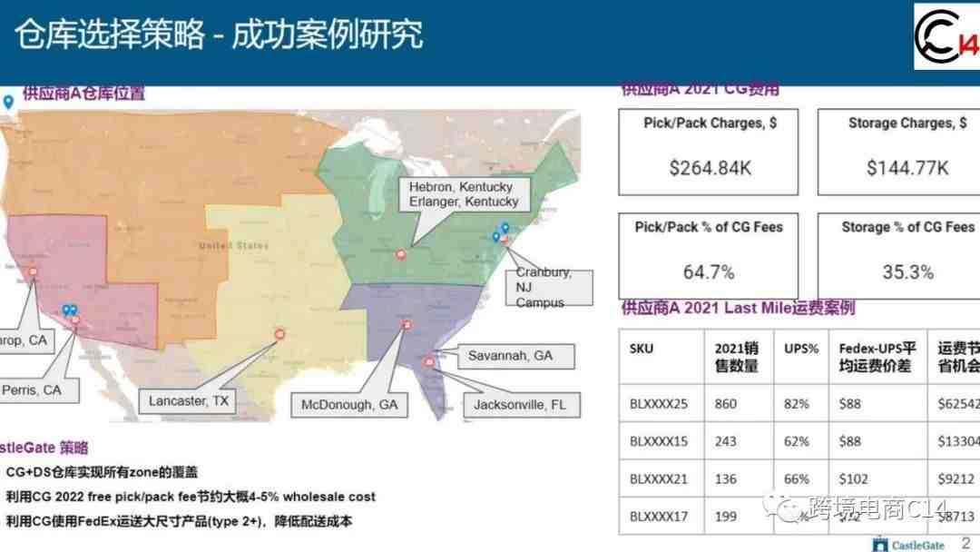Click the bullet about free pick/pack fee
The width and height of the screenshot is (980, 552).
(191, 497)
